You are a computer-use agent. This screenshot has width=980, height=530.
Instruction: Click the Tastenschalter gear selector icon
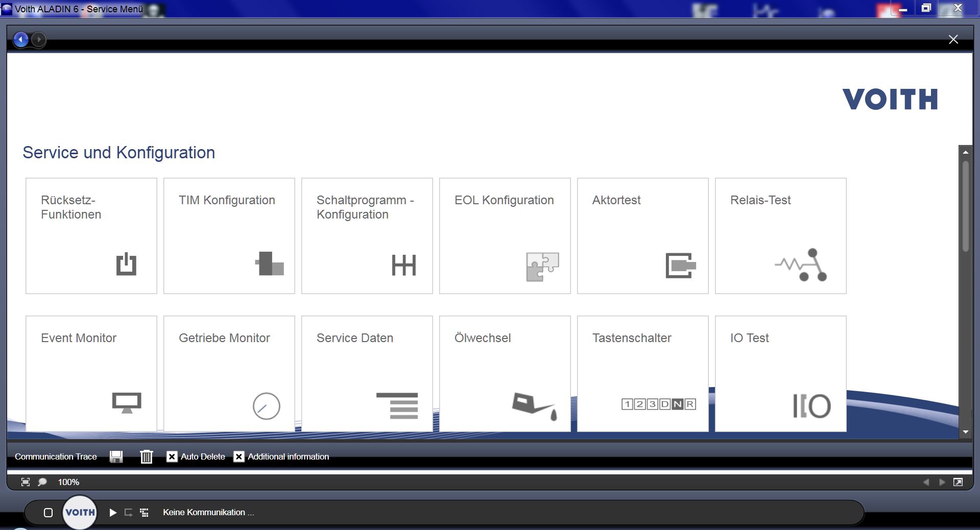coord(659,404)
